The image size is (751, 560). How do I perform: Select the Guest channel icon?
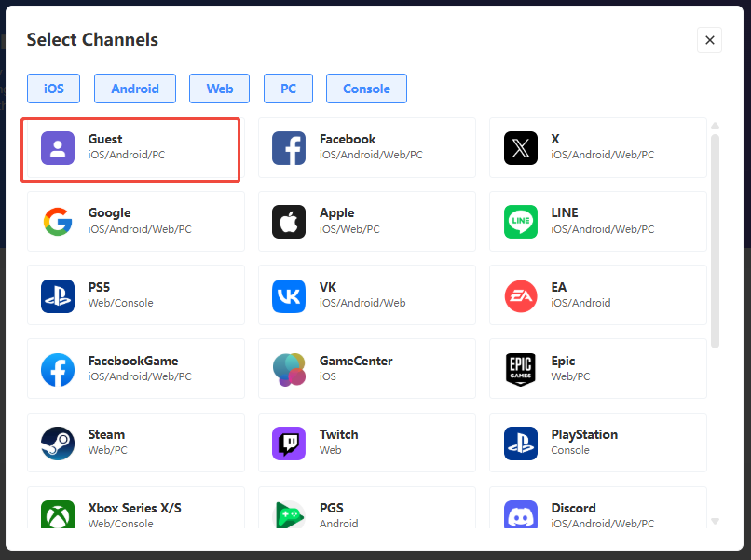tap(58, 148)
